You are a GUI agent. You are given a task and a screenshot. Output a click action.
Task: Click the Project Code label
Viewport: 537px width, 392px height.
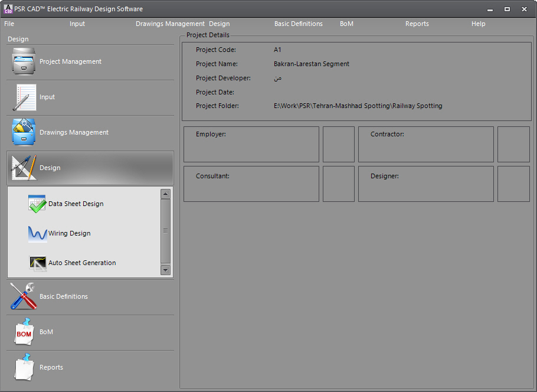tap(216, 50)
